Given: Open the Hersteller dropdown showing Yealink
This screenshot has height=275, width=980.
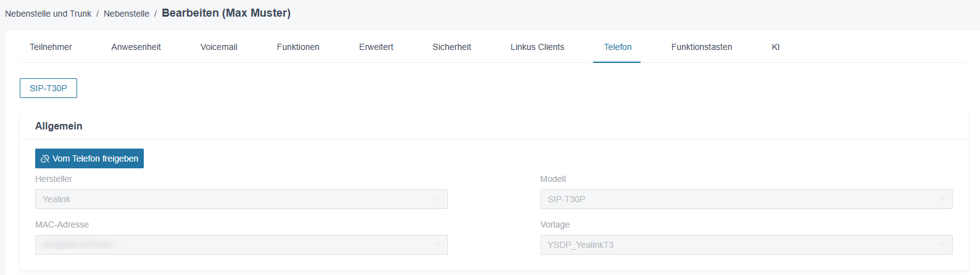Looking at the screenshot, I should pyautogui.click(x=241, y=199).
